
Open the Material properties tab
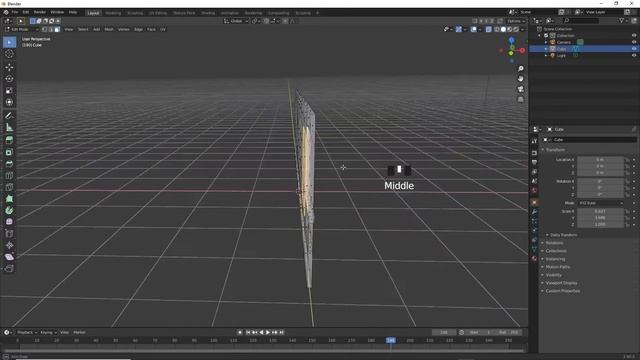pos(534,259)
